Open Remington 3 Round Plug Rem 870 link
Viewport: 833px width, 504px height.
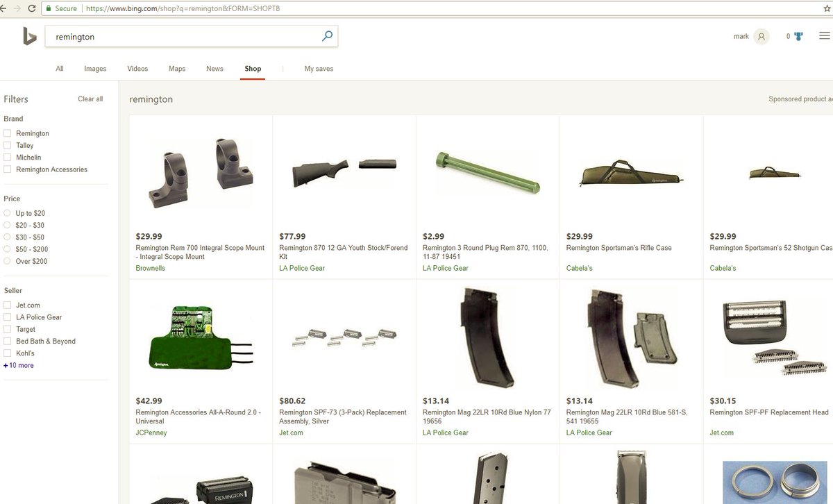pos(485,252)
